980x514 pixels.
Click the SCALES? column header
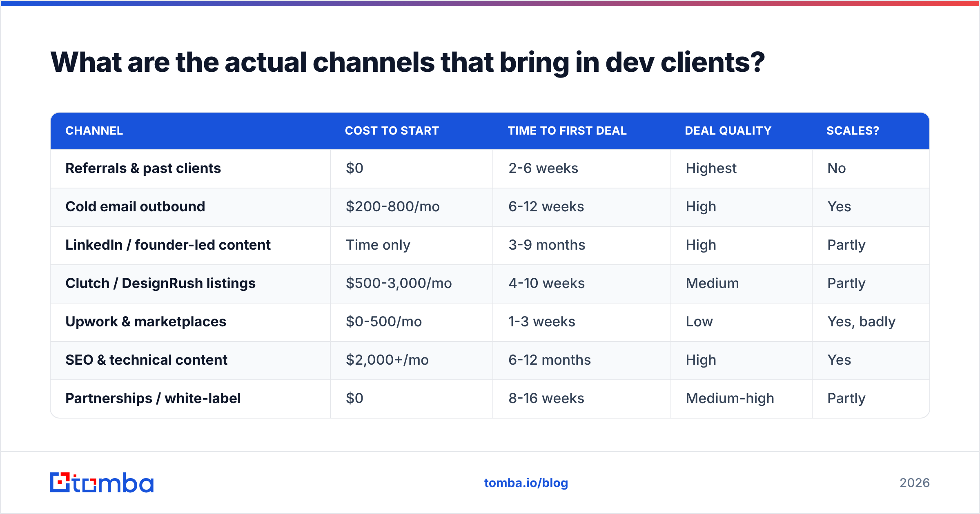point(853,131)
